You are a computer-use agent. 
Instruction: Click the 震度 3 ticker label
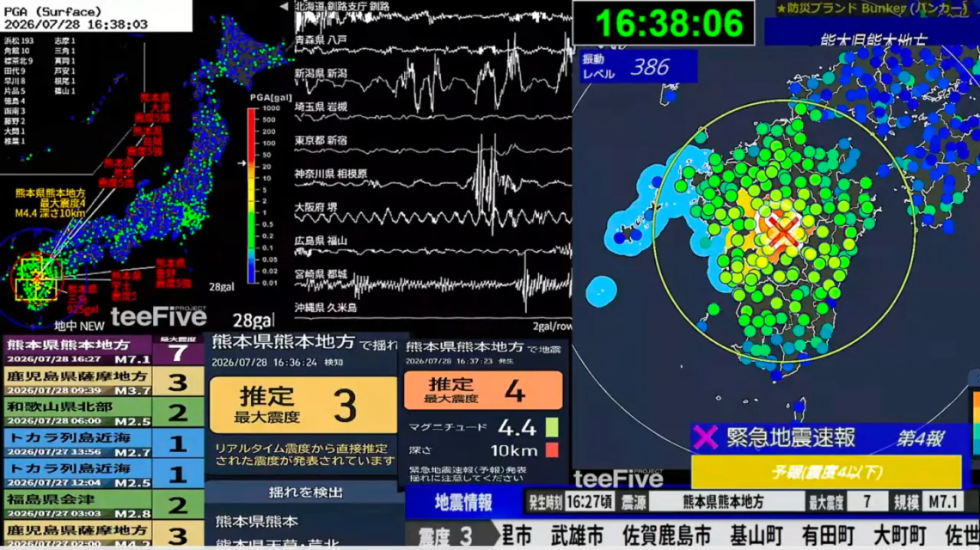point(446,535)
